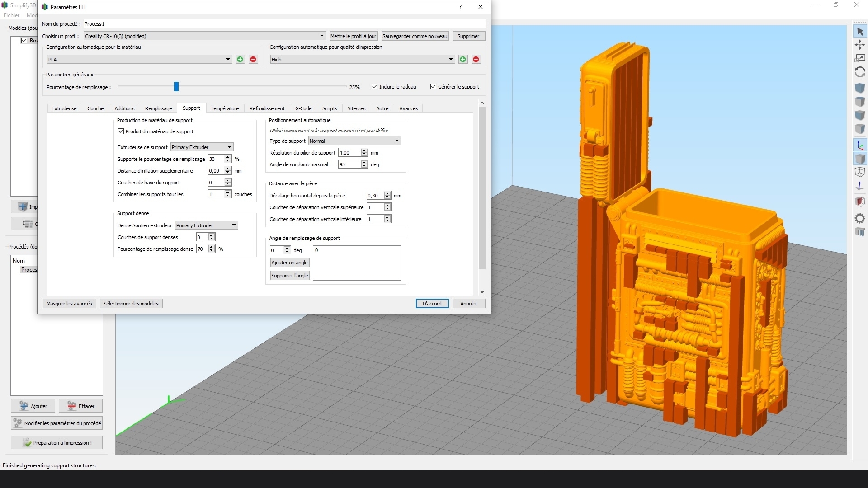
Task: Click Sélectionner des modèles button
Action: (131, 304)
